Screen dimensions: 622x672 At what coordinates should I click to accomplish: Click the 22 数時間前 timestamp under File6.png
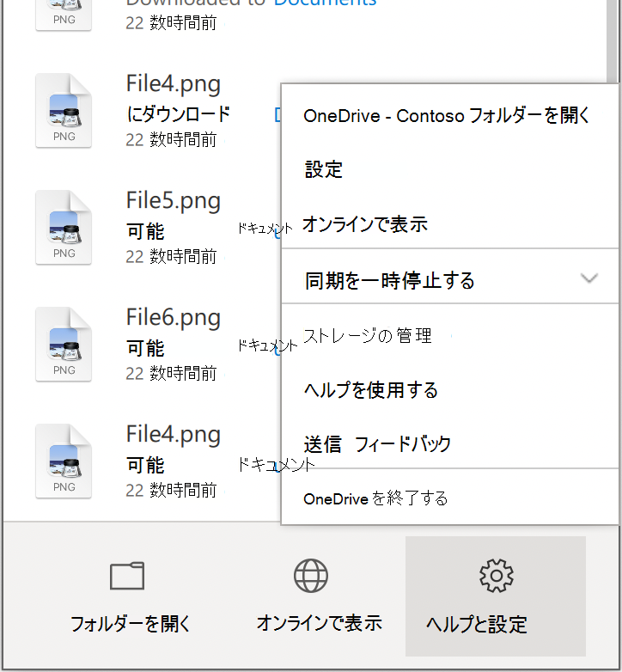171,374
